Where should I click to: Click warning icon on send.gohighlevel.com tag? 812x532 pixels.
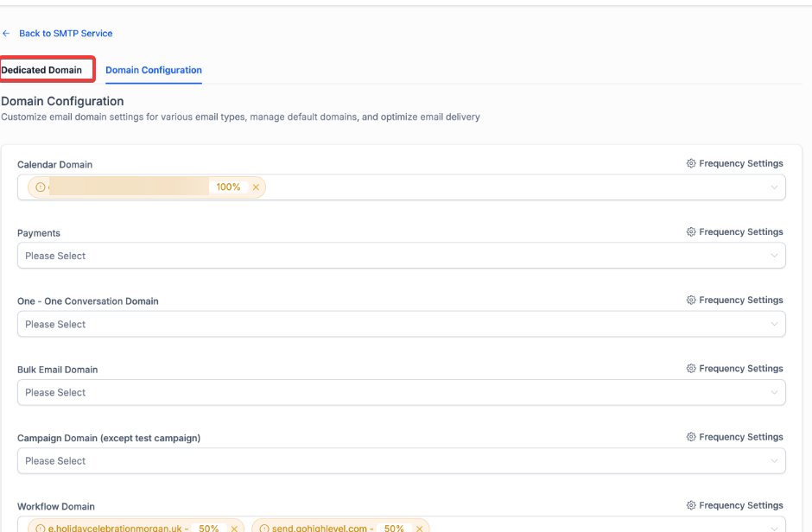(x=264, y=529)
